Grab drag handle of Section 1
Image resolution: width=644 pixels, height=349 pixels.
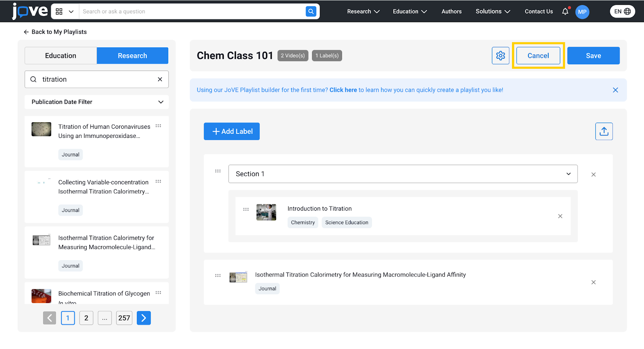pyautogui.click(x=218, y=171)
